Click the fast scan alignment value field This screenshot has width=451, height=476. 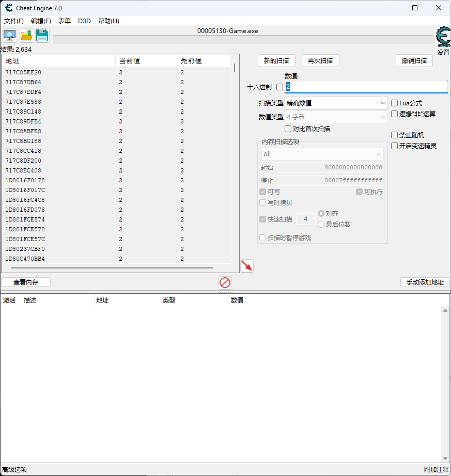tap(305, 219)
